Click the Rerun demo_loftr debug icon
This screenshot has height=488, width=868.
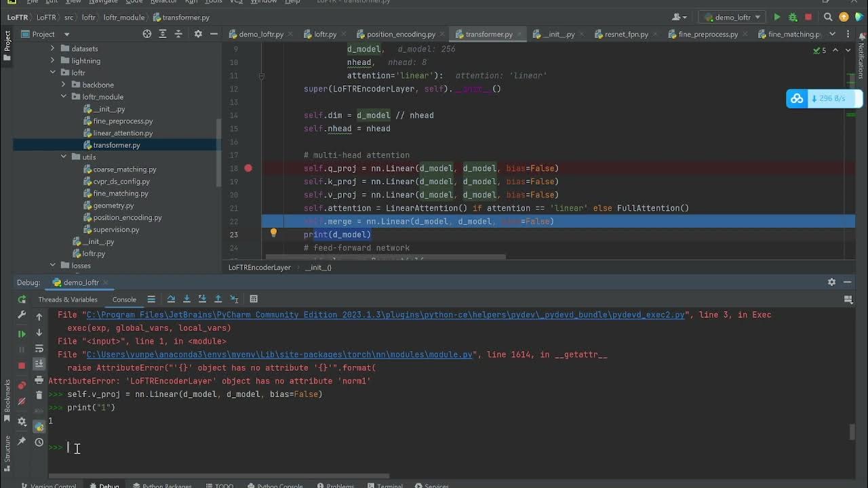[x=22, y=299]
